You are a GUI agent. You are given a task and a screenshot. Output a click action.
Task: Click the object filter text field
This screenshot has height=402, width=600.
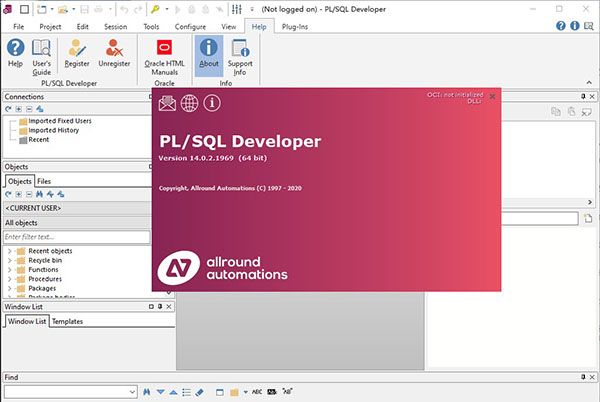point(76,237)
